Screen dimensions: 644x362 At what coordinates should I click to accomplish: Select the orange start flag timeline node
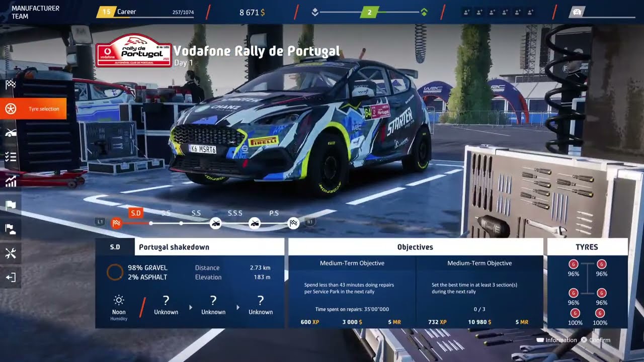pyautogui.click(x=117, y=223)
